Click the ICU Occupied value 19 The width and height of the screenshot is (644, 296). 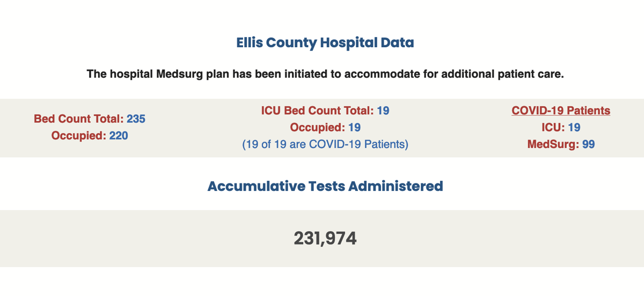tap(354, 128)
